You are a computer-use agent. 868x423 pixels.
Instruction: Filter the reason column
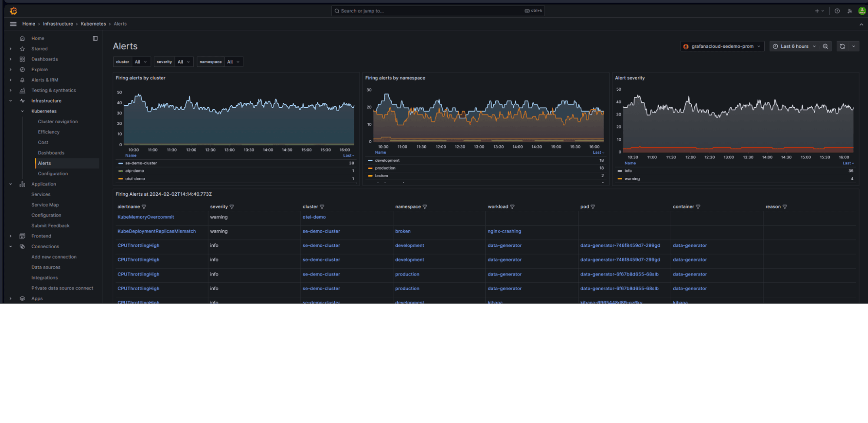point(785,207)
